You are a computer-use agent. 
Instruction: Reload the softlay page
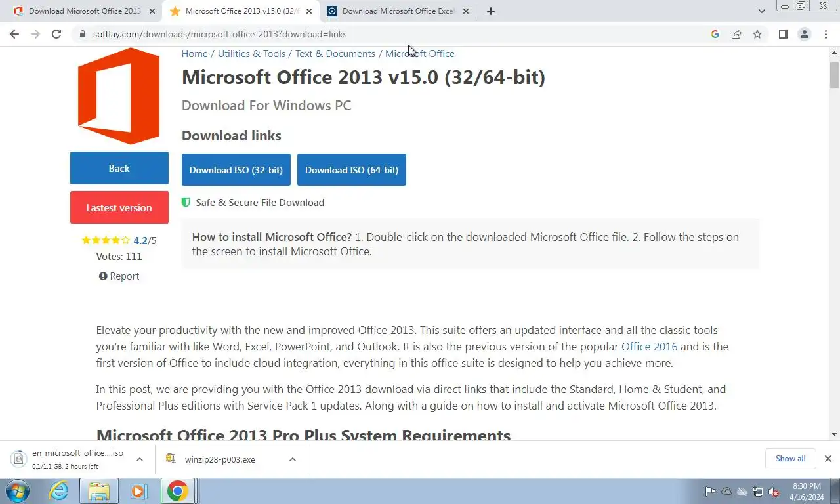click(56, 34)
